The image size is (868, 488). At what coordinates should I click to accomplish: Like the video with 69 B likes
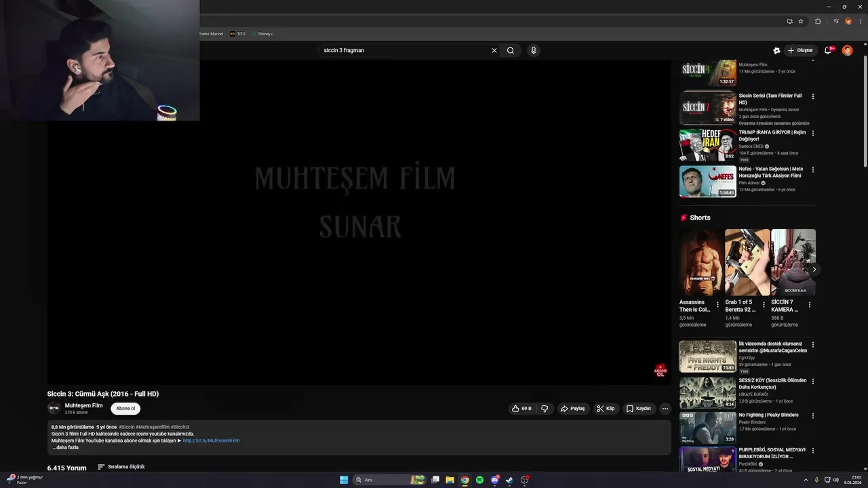(x=521, y=409)
